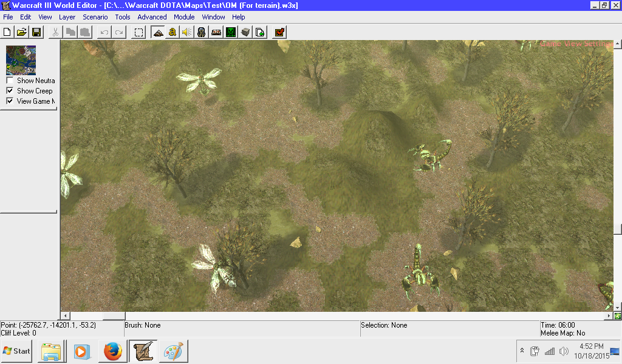Click the 'Time: 06:00' status text

point(558,325)
